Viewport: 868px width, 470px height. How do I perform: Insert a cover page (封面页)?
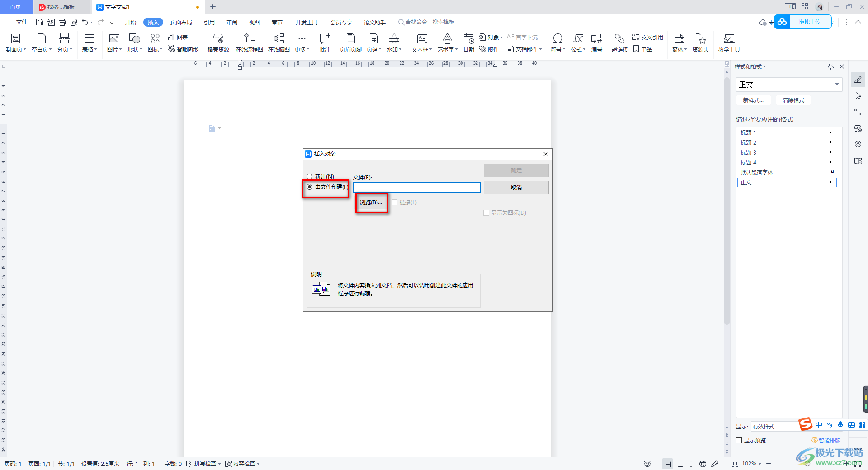click(15, 43)
